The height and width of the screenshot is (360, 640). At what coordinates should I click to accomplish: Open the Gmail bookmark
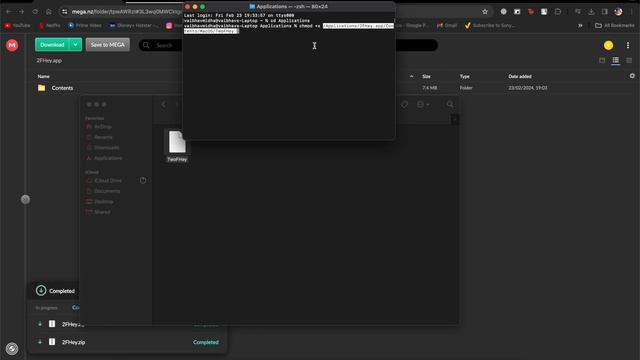click(x=447, y=25)
